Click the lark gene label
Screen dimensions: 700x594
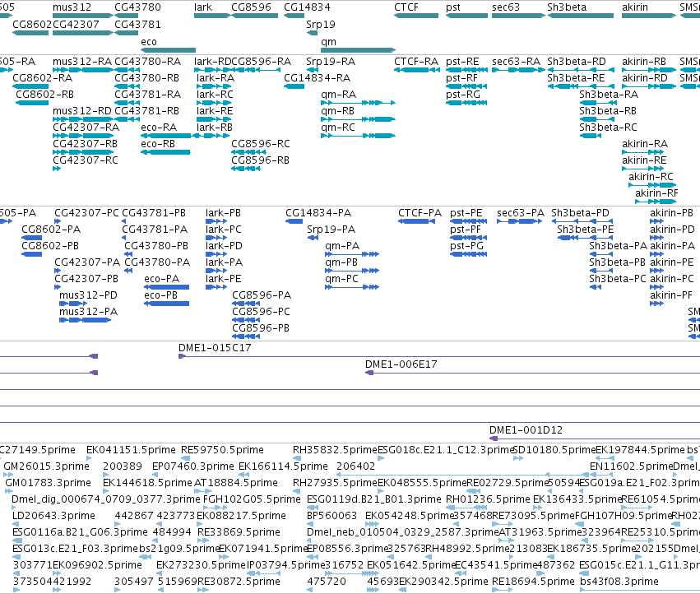click(203, 7)
